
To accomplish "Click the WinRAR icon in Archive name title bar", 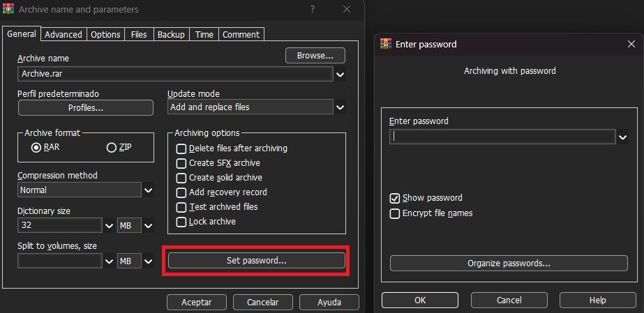I will coord(8,8).
